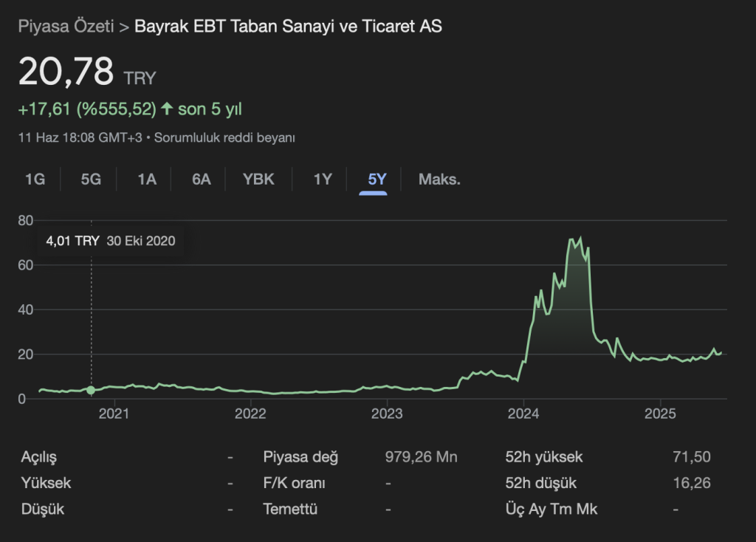Click the chart peak near 70 in 2024

[x=571, y=239]
